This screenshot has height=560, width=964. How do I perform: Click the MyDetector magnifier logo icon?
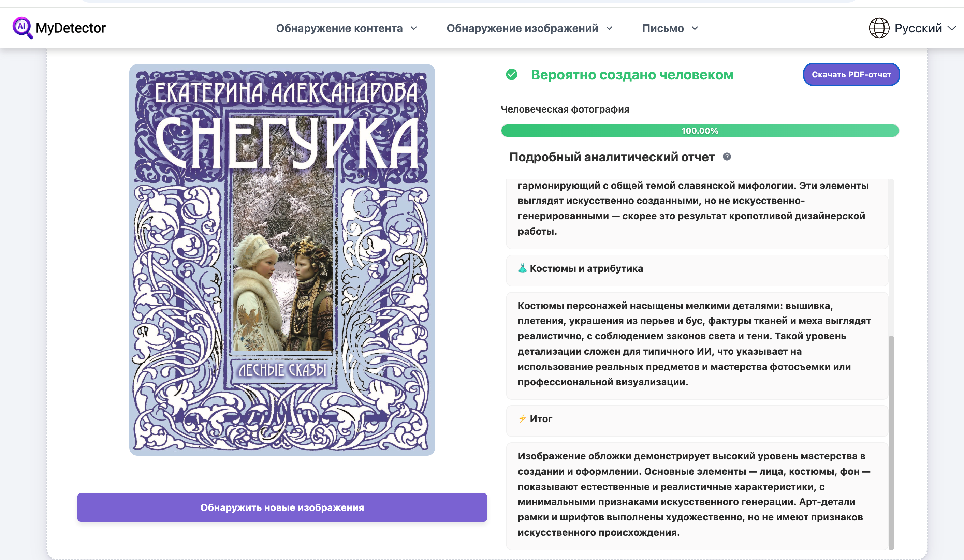(23, 28)
